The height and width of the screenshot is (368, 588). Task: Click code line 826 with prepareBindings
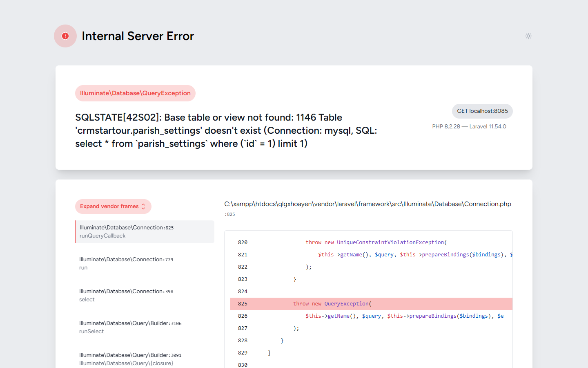click(371, 316)
